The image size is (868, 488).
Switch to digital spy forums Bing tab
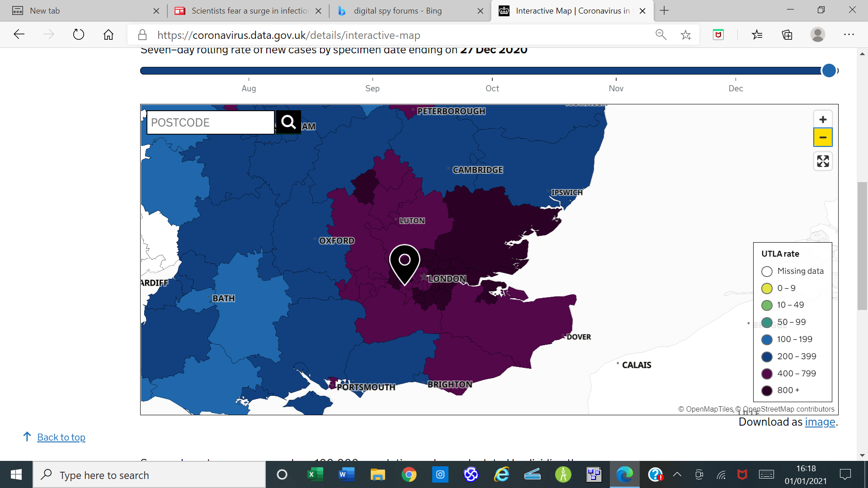[397, 11]
